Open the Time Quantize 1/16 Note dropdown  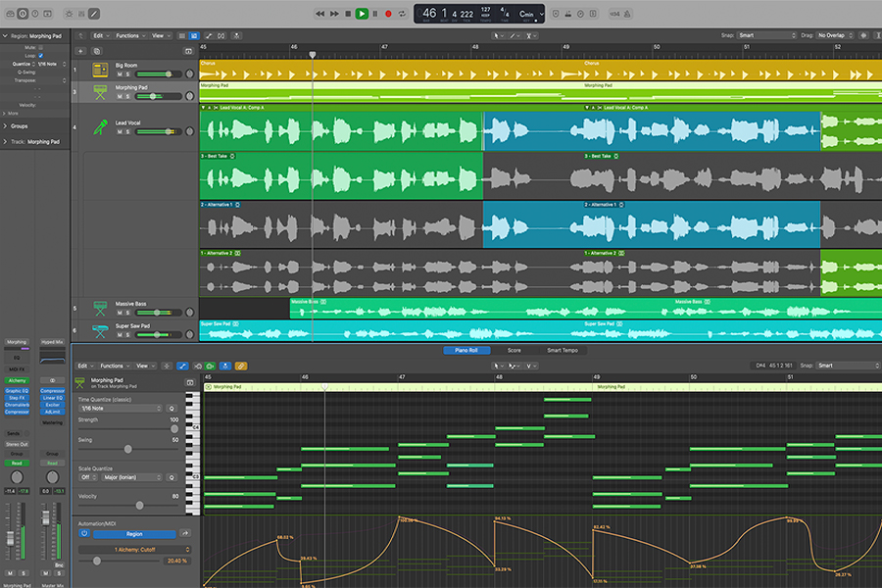(121, 409)
